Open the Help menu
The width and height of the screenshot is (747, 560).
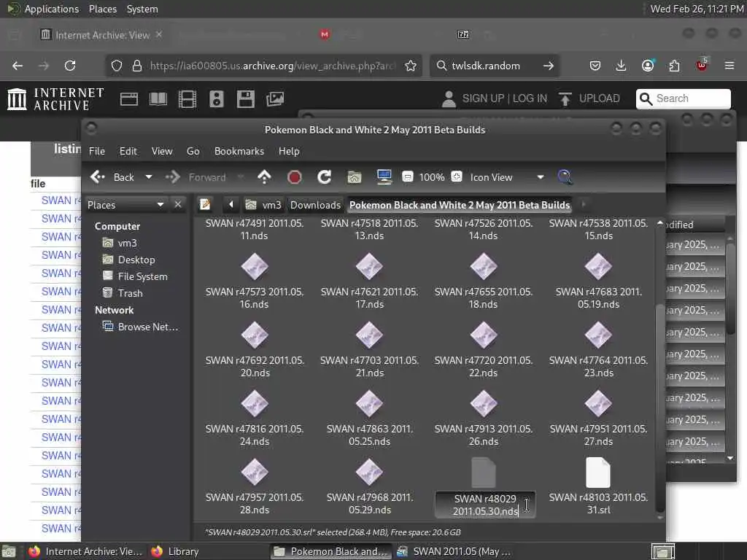(289, 151)
